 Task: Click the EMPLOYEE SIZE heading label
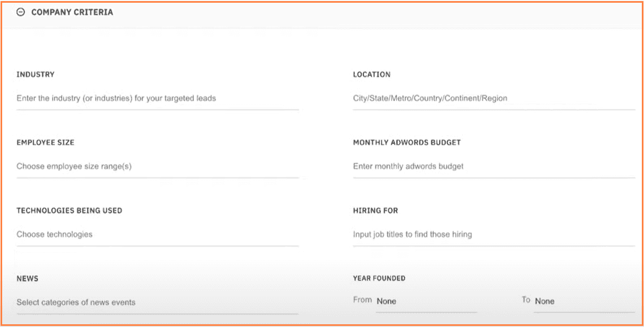click(x=45, y=143)
